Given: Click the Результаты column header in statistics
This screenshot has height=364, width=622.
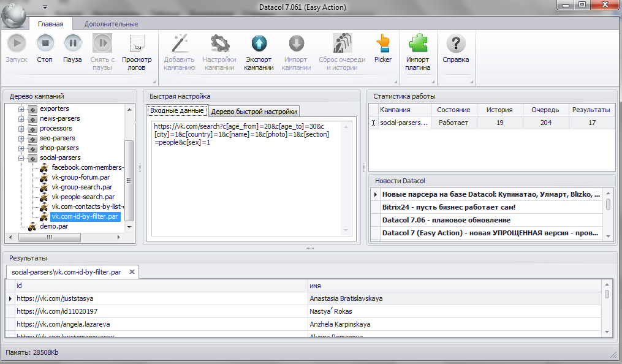Looking at the screenshot, I should click(x=591, y=110).
